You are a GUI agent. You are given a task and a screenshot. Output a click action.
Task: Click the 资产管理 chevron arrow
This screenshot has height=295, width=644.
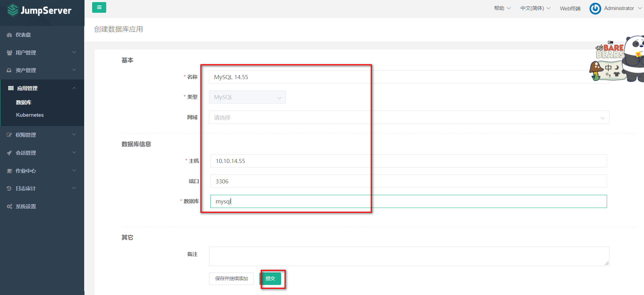tap(74, 70)
